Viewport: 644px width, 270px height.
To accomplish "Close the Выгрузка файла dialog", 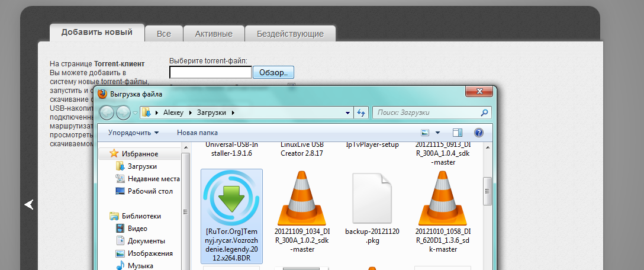I will (479, 91).
